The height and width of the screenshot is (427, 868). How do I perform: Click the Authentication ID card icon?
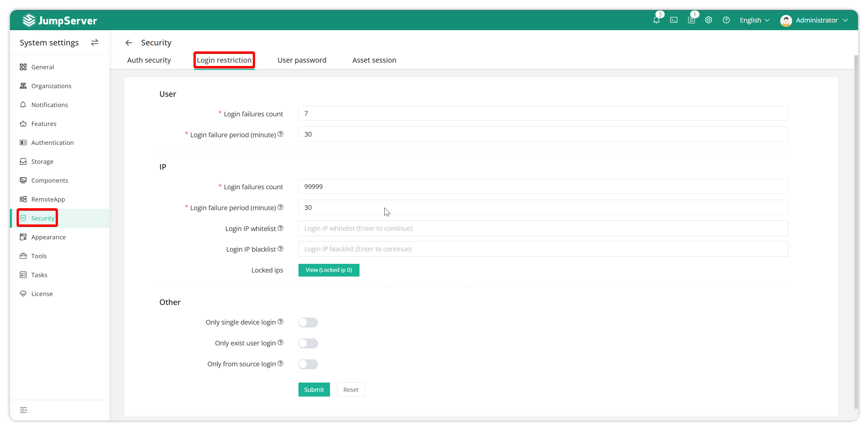pyautogui.click(x=23, y=142)
